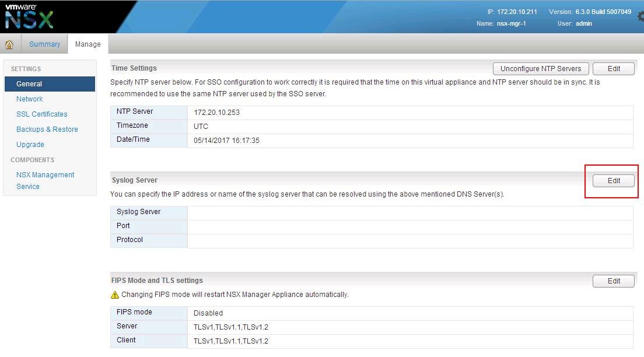The height and width of the screenshot is (357, 644).
Task: Open General settings in the sidebar
Action: coord(29,84)
